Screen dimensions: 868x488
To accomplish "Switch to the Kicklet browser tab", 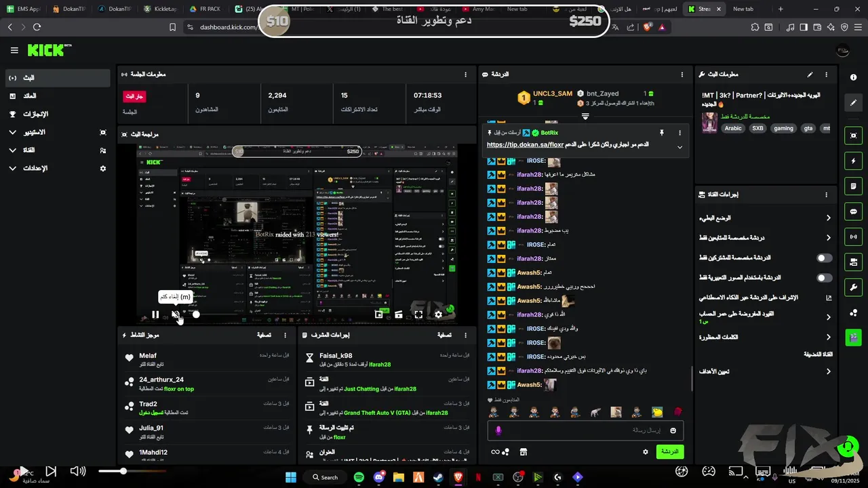I will point(160,9).
